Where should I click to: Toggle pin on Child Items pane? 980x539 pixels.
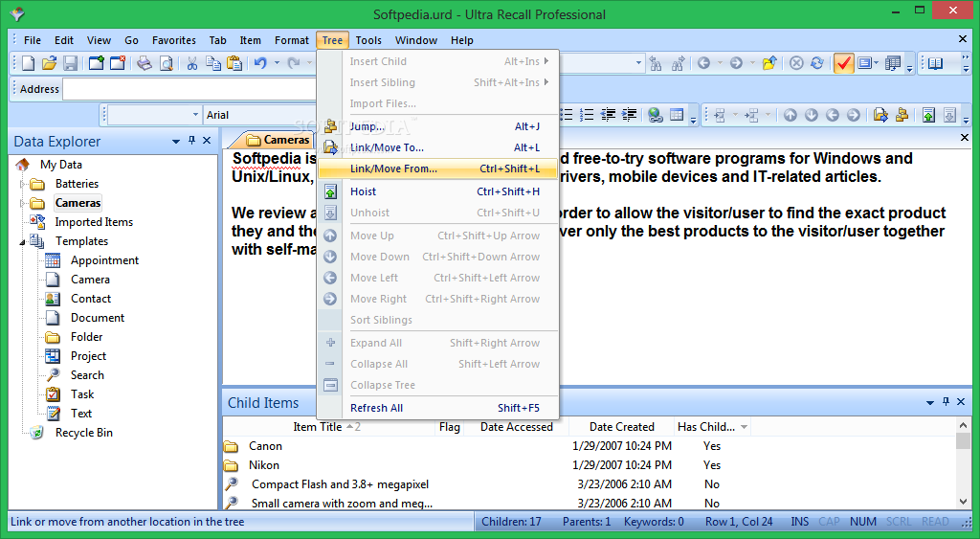pyautogui.click(x=946, y=402)
